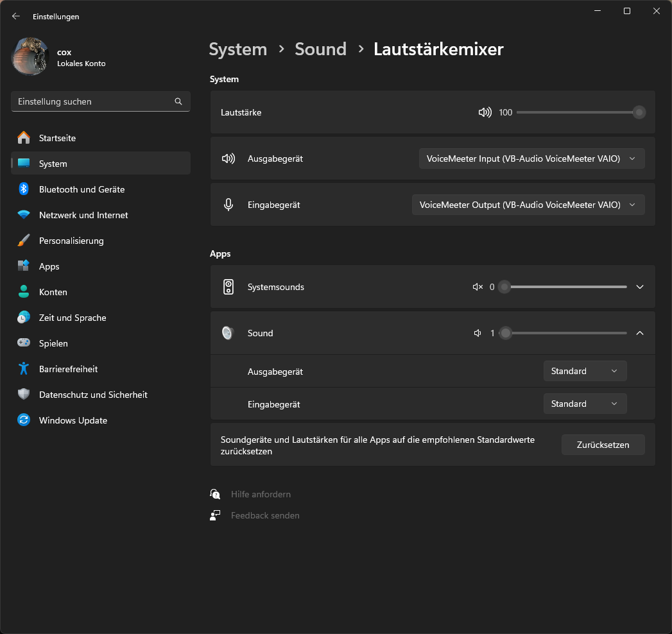Screen dimensions: 672x634
Task: Mute the Sound app via speaker icon
Action: (478, 333)
